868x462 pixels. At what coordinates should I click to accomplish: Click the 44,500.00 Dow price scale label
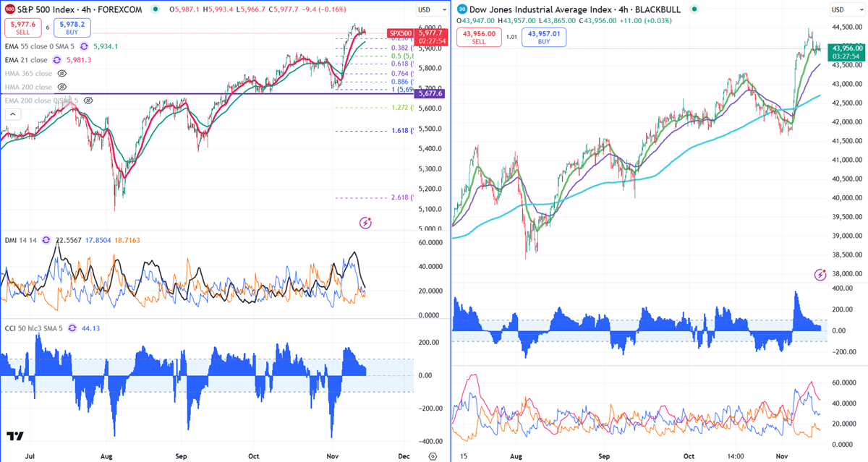[x=848, y=27]
